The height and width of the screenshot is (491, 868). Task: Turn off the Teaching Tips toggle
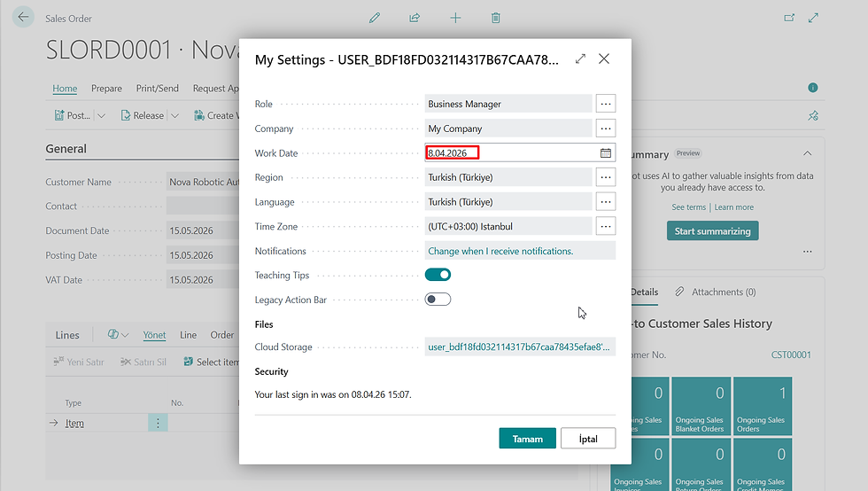[x=438, y=275]
